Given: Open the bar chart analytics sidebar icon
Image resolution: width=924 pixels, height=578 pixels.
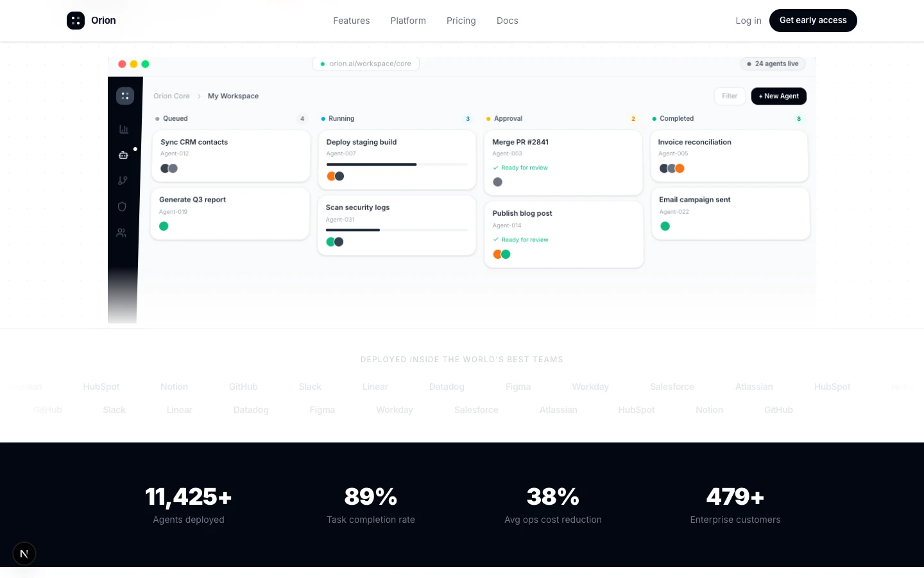Looking at the screenshot, I should (x=124, y=129).
